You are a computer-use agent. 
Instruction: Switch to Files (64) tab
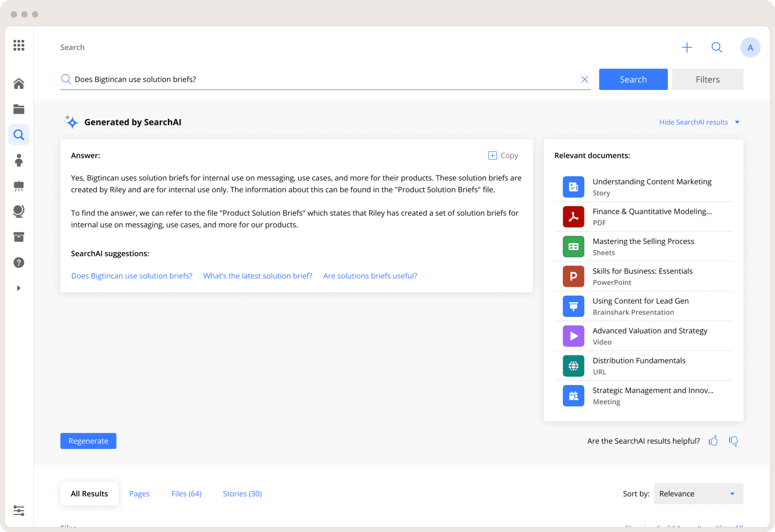pos(186,494)
